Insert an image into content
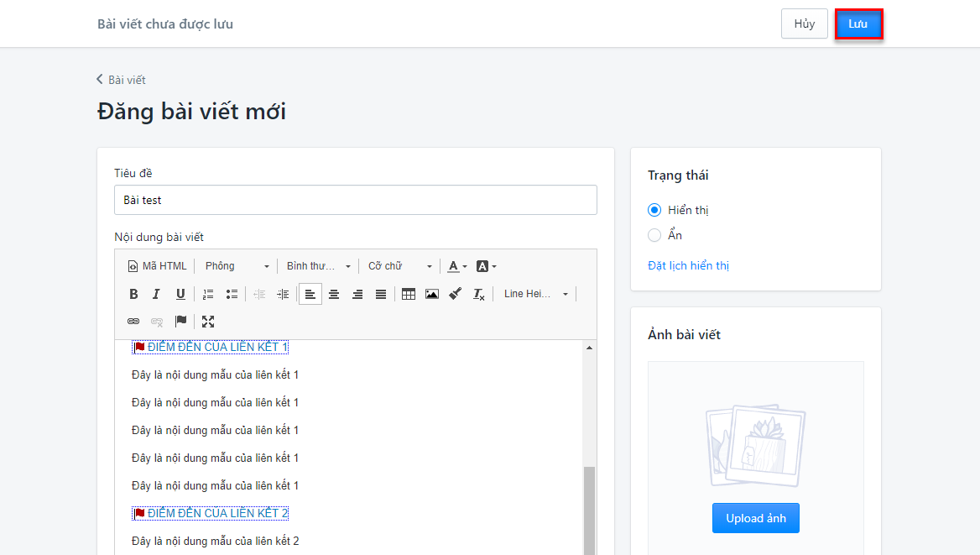 point(432,294)
